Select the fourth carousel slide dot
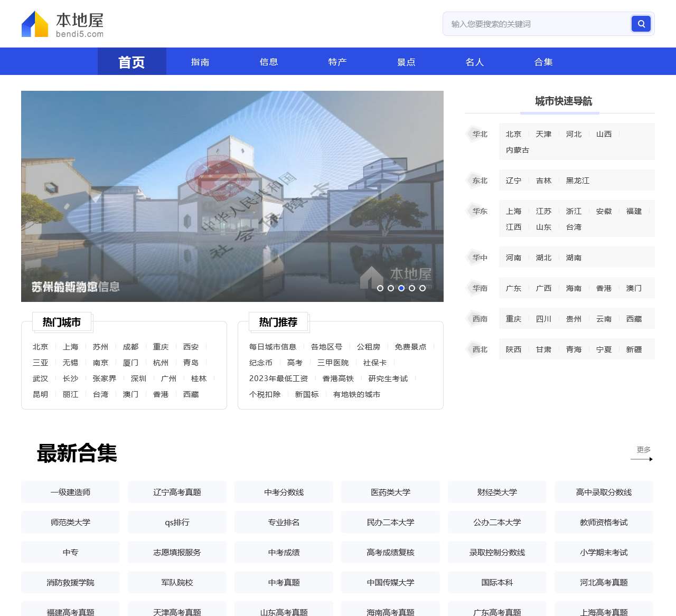Image resolution: width=676 pixels, height=616 pixels. coord(412,288)
